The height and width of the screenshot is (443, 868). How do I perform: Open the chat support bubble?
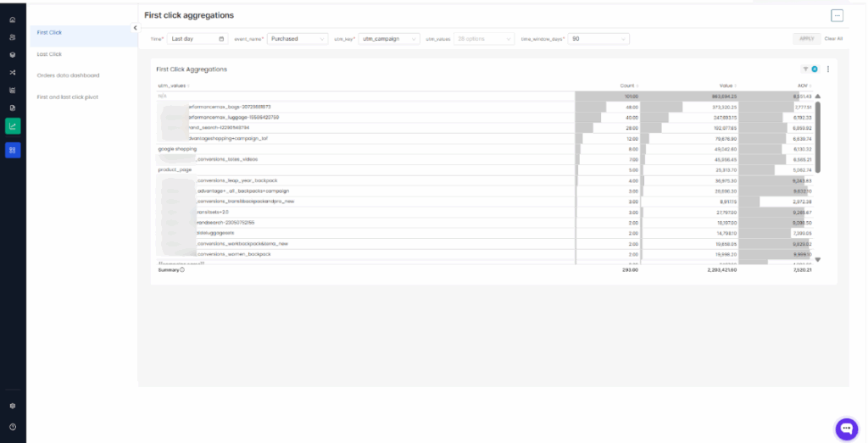(846, 428)
